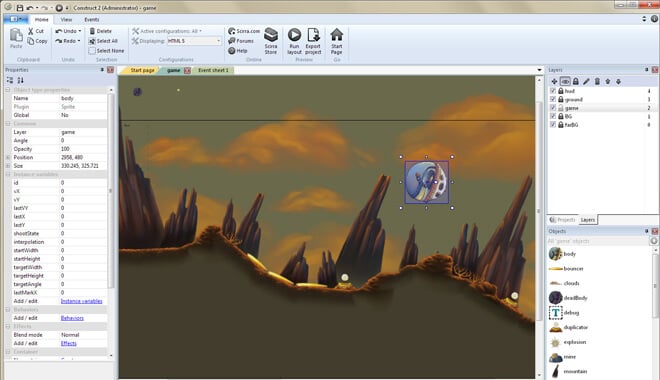Open the Undo dropdown arrow
This screenshot has height=380, width=660.
tap(80, 31)
